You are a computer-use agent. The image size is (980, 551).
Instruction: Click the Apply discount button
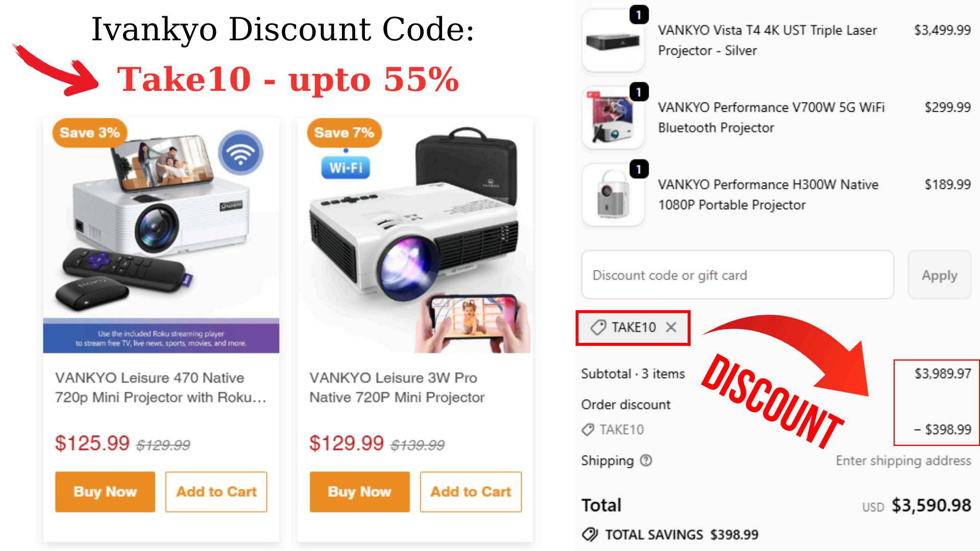(939, 275)
